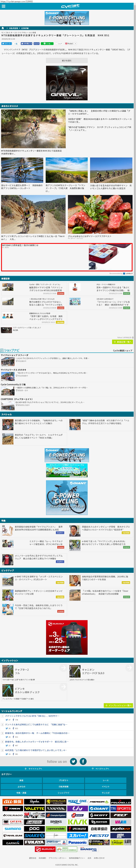Open the ENJOY SPORTS BICYCLE banner
The image size is (136, 868).
tap(67, 470)
